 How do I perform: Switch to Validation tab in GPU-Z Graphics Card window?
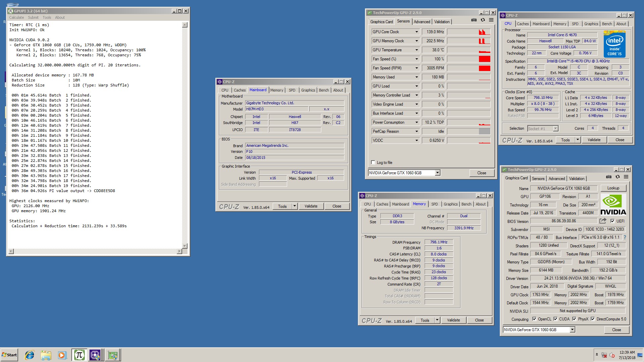click(x=577, y=179)
